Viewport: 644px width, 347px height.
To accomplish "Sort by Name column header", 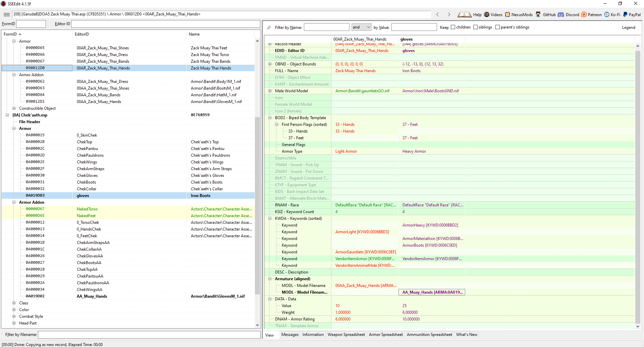I will pyautogui.click(x=220, y=34).
